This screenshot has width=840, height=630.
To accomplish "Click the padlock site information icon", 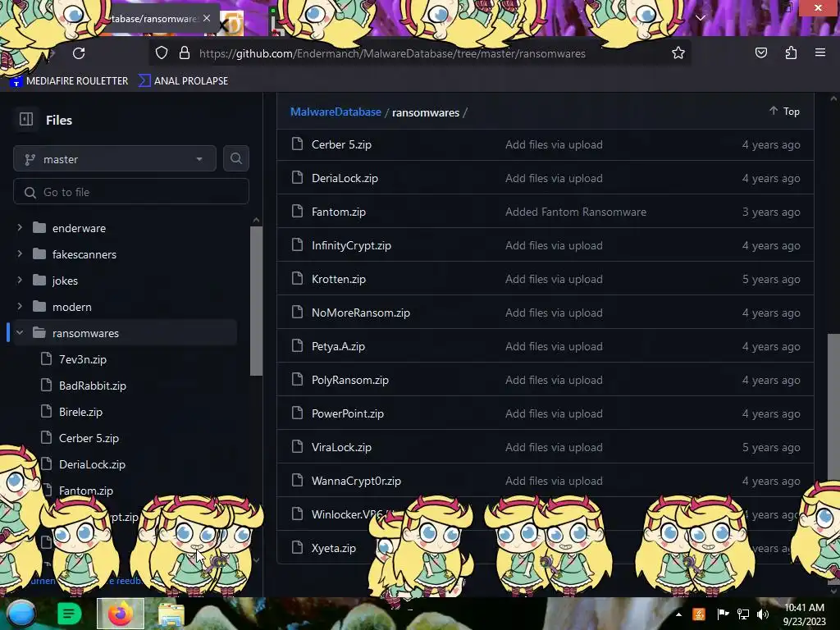I will tap(185, 53).
